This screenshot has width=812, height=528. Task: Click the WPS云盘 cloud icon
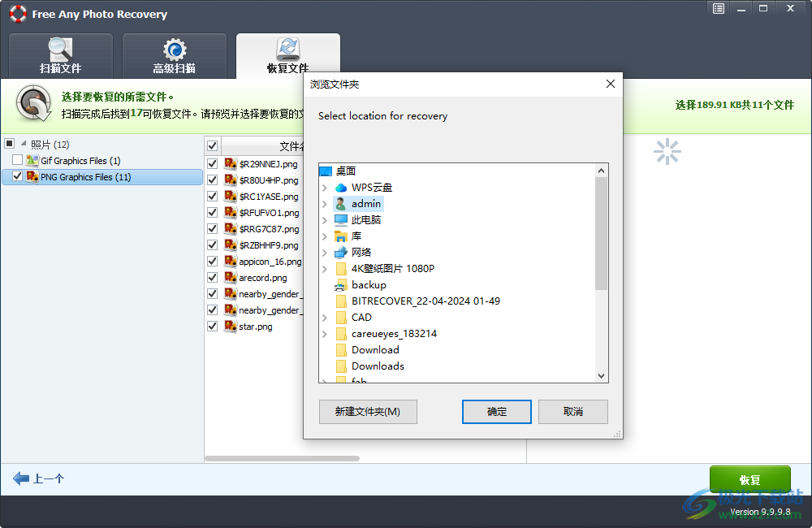[341, 187]
